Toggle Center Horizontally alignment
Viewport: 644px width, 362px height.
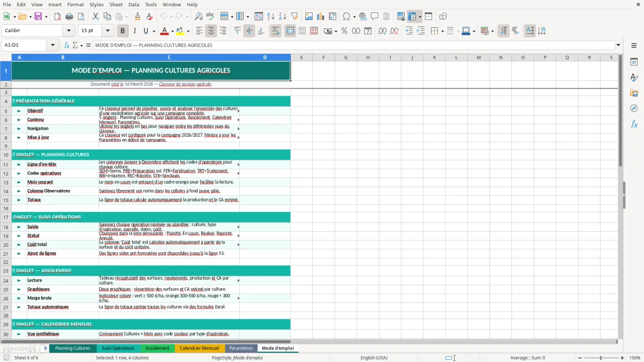pyautogui.click(x=211, y=31)
